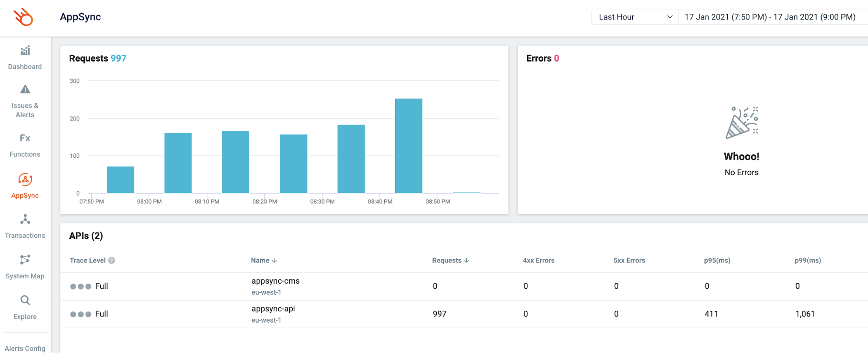868x353 pixels.
Task: Click the Lumigo logo icon
Action: 23,17
